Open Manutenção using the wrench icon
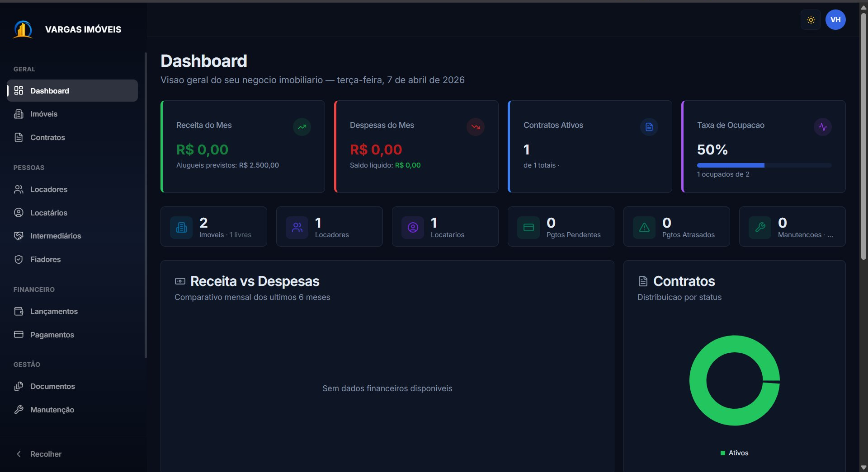Viewport: 868px width, 472px height. tap(19, 410)
